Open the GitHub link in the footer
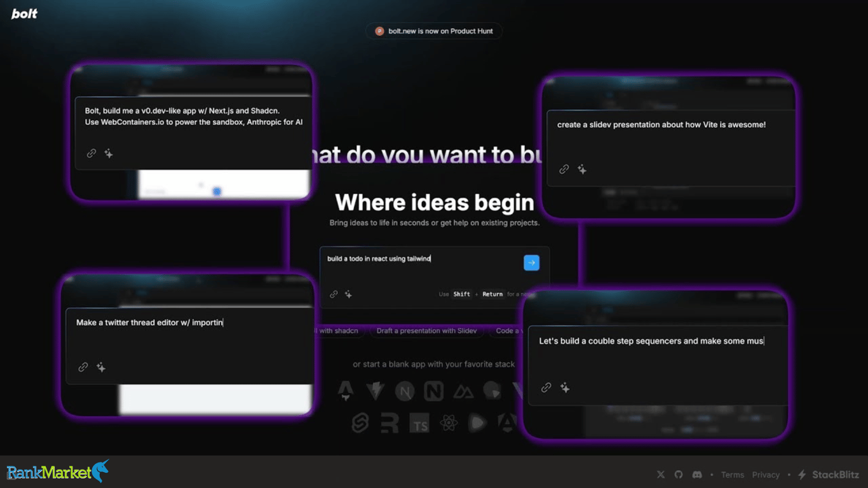 (x=679, y=475)
